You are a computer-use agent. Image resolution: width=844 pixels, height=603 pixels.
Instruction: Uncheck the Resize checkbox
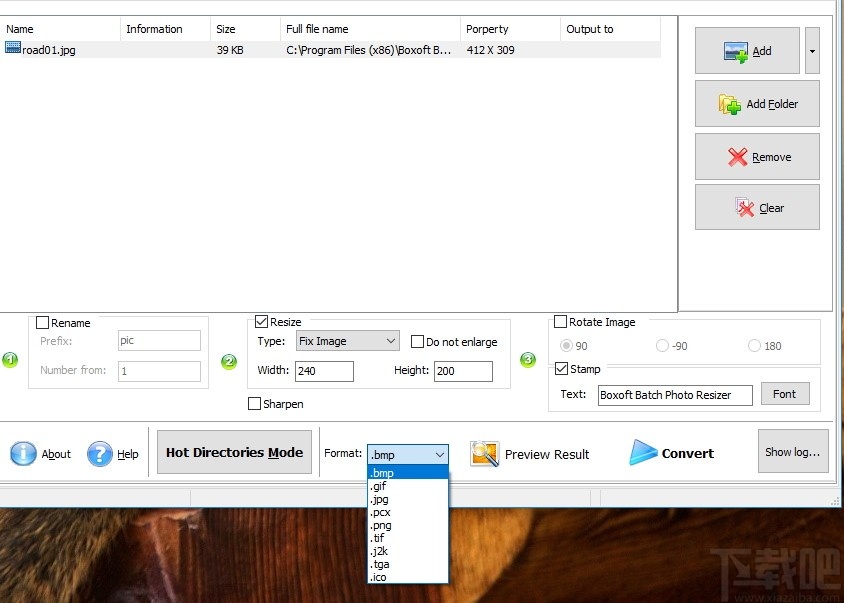coord(262,321)
